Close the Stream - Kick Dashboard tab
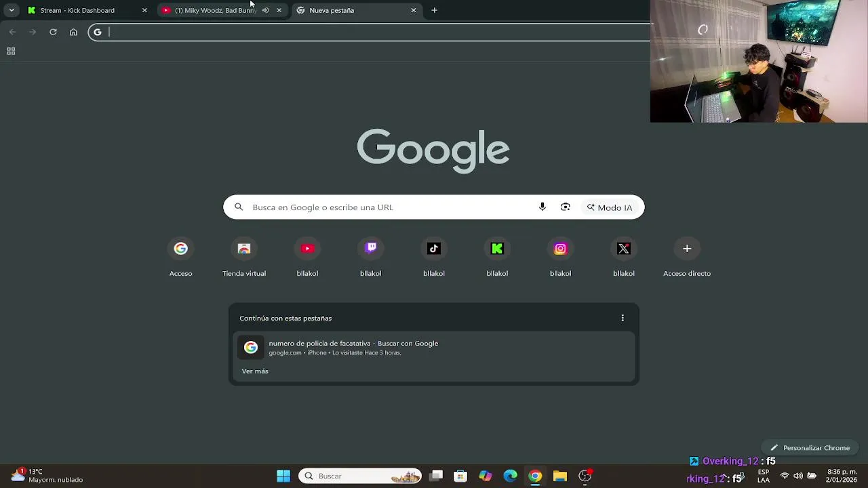 pyautogui.click(x=144, y=10)
